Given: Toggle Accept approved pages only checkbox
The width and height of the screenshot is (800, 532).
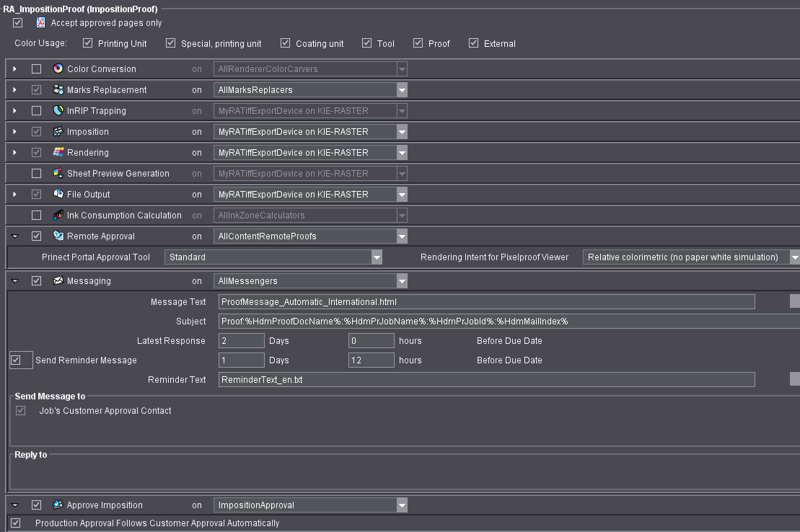Looking at the screenshot, I should pos(18,23).
